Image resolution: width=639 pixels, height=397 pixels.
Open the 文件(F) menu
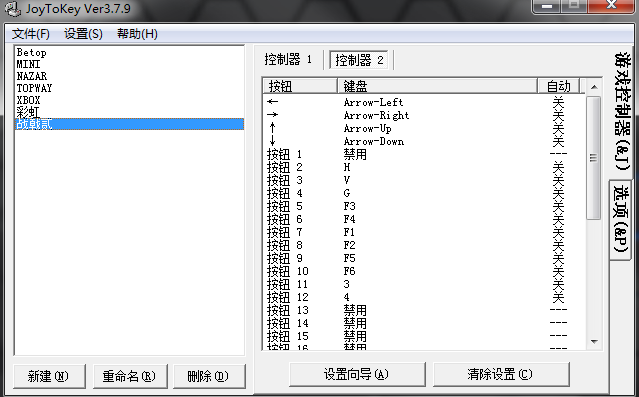point(31,34)
